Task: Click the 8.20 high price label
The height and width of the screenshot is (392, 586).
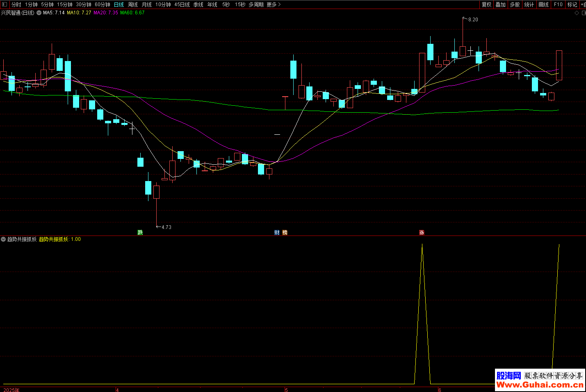Action: pos(473,20)
